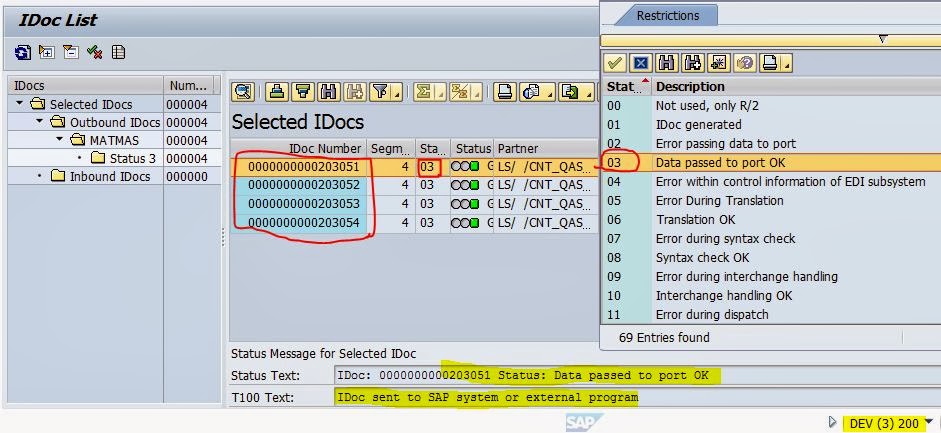The width and height of the screenshot is (941, 433).
Task: Click the new selection icon in Restrictions popup
Action: click(x=718, y=62)
